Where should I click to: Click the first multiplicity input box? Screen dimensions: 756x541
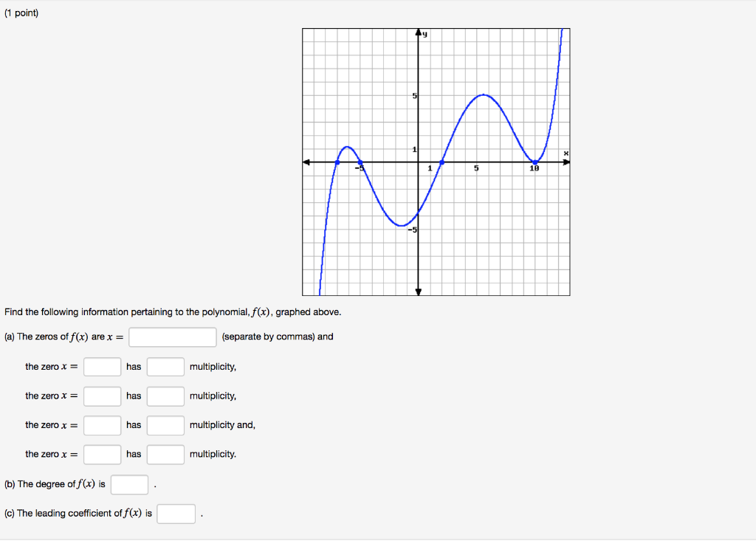coord(165,366)
